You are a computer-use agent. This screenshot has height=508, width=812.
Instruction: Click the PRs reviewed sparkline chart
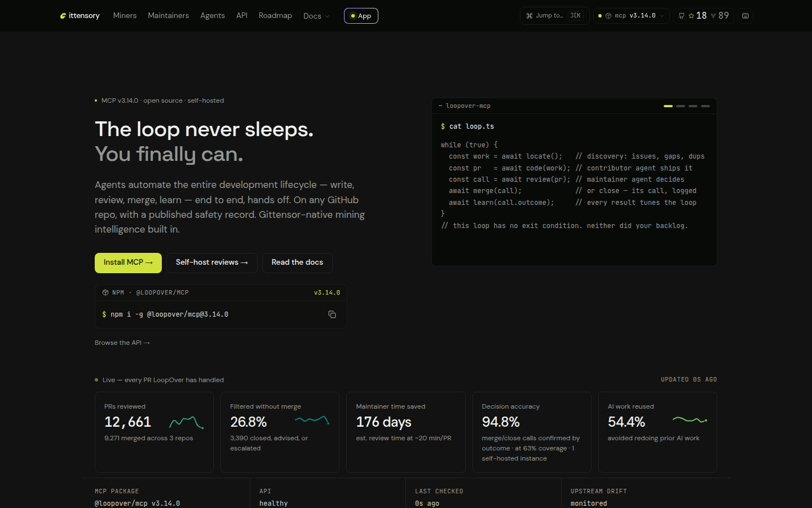pos(187,422)
